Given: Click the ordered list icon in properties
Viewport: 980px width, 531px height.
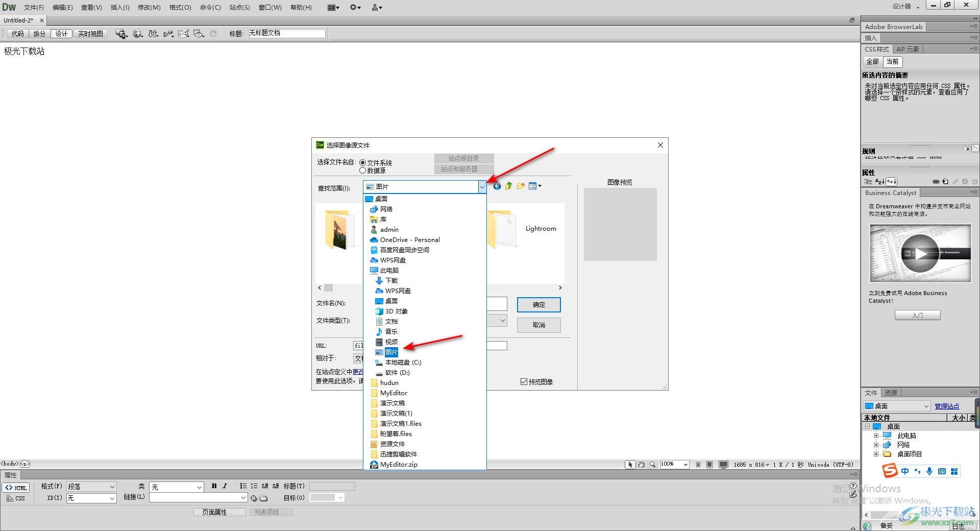Looking at the screenshot, I should tap(254, 486).
